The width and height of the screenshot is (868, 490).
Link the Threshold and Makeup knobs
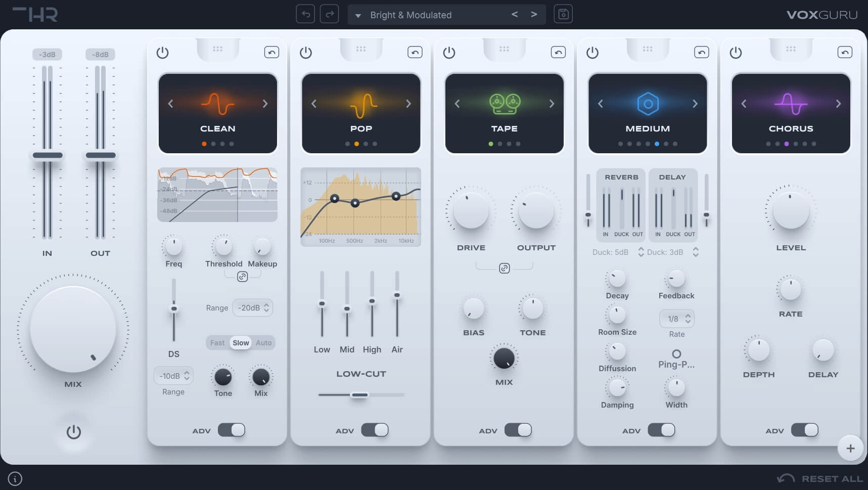click(243, 276)
